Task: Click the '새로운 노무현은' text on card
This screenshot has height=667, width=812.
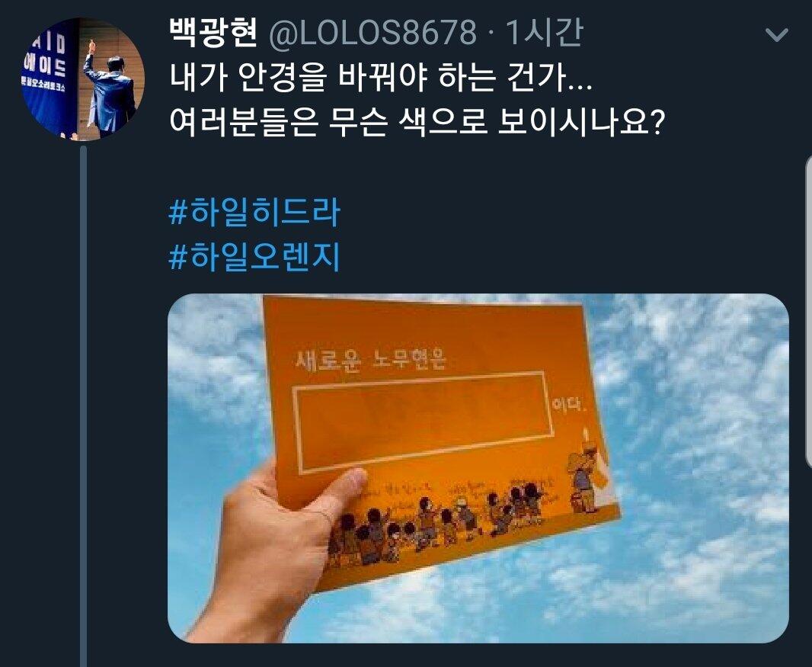Action: (370, 358)
